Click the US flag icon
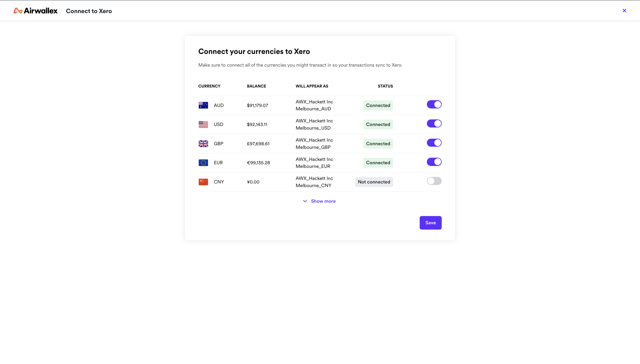The height and width of the screenshot is (364, 640). click(203, 124)
